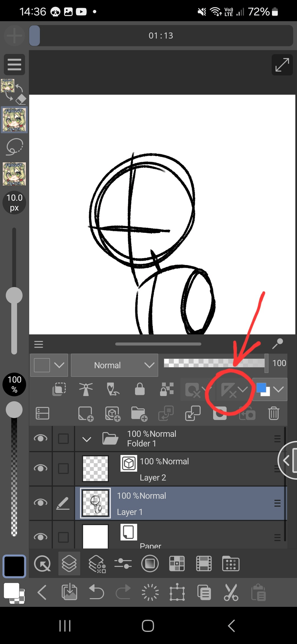This screenshot has width=297, height=644.
Task: Change the layer list view layout
Action: (x=42, y=413)
